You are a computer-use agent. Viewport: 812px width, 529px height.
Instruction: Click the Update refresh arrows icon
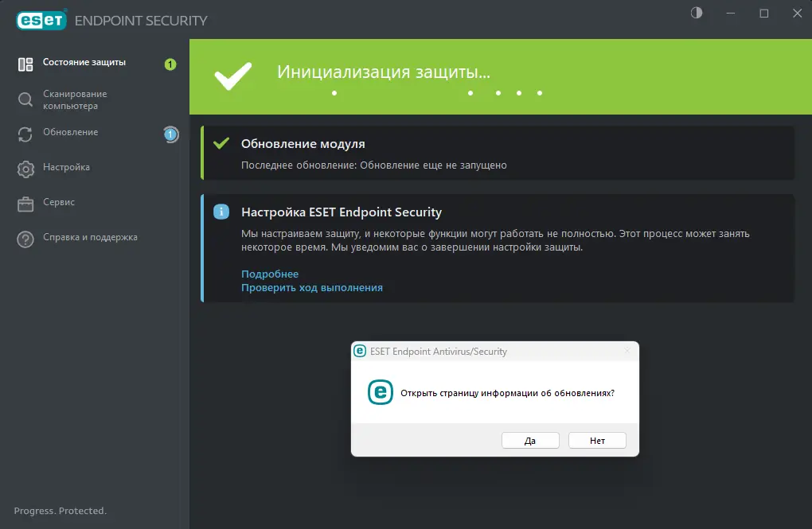coord(25,134)
